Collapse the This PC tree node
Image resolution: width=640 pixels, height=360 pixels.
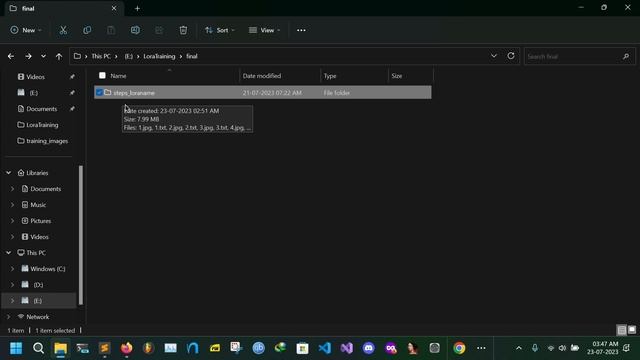(x=9, y=253)
